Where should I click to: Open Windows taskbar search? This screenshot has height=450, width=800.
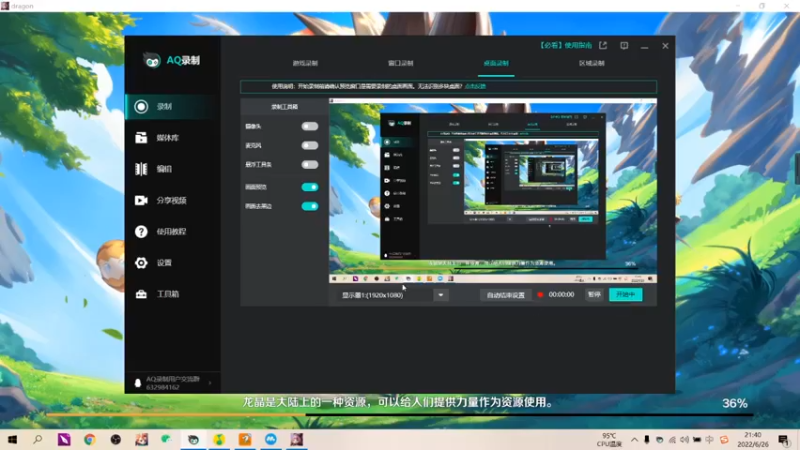coord(38,439)
